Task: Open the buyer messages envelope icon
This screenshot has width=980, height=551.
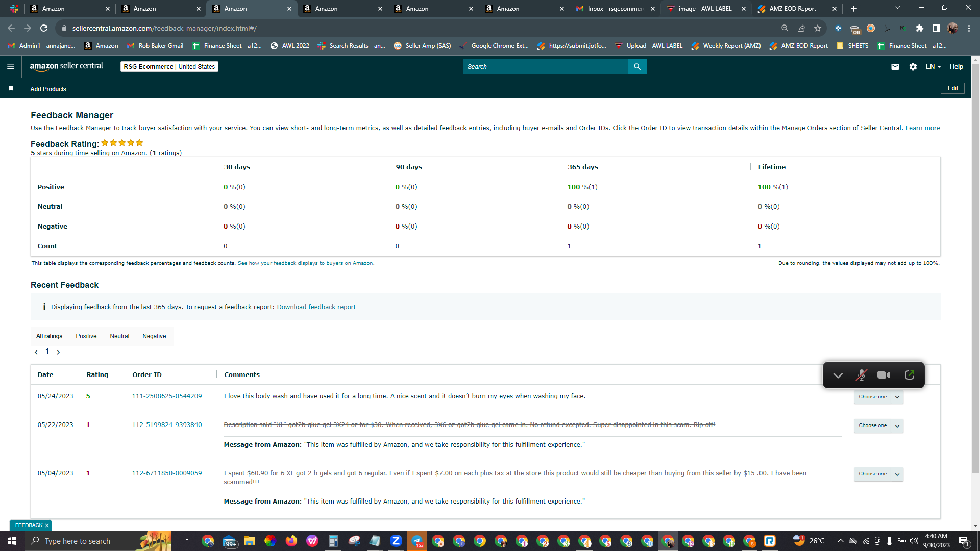Action: click(895, 67)
